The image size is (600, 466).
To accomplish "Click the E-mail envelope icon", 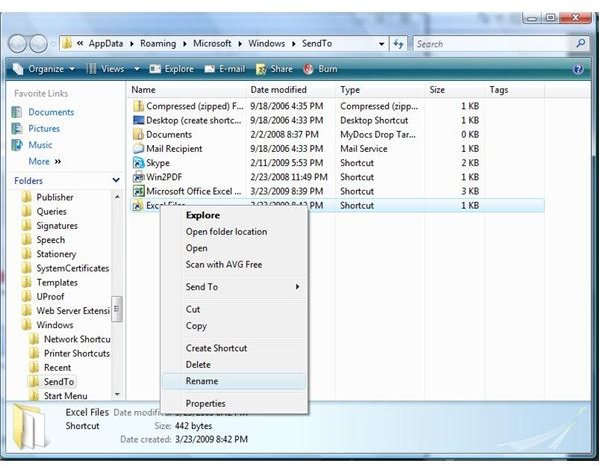I will click(x=209, y=69).
